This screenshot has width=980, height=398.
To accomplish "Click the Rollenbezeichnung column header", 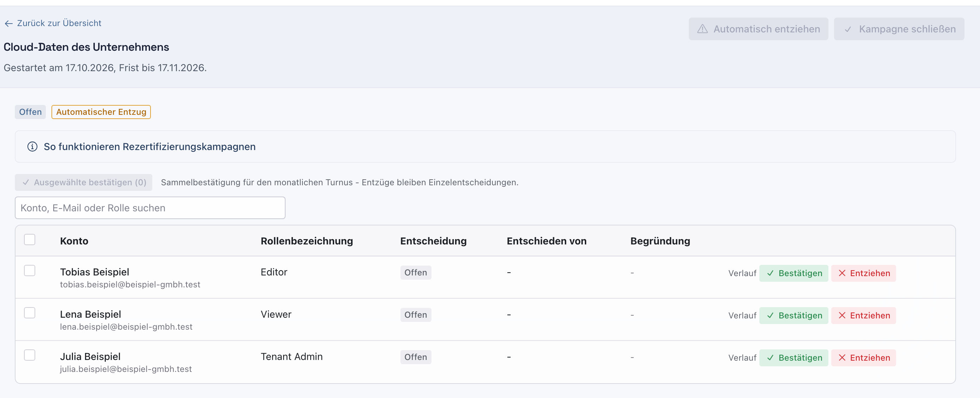I will [307, 241].
